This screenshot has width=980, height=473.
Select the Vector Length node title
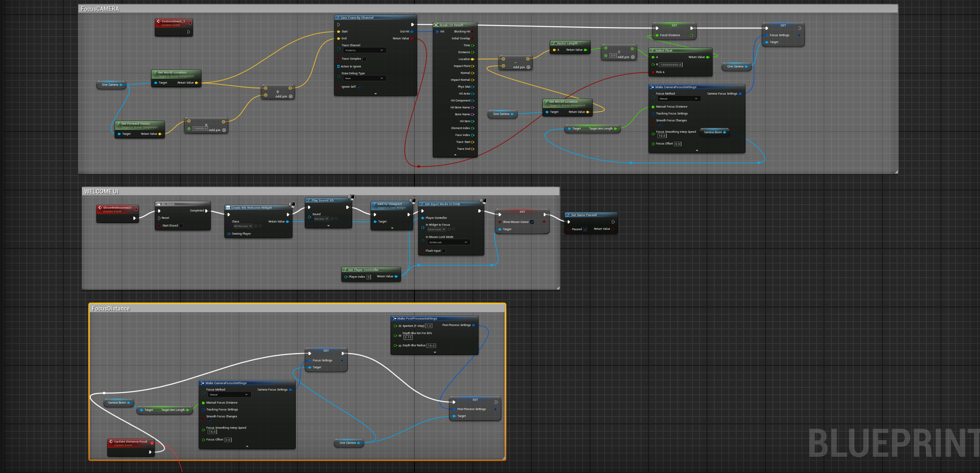coord(567,43)
